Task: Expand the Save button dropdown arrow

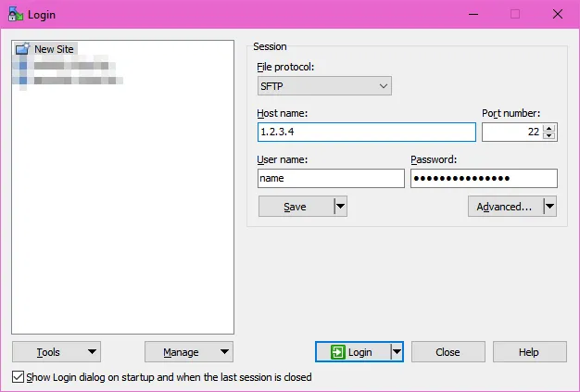Action: point(340,207)
